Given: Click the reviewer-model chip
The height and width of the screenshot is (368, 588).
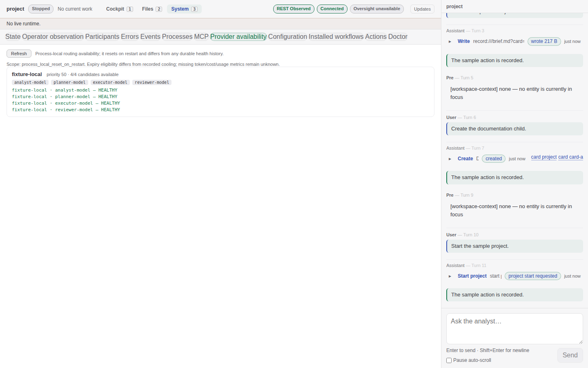Looking at the screenshot, I should tap(152, 83).
